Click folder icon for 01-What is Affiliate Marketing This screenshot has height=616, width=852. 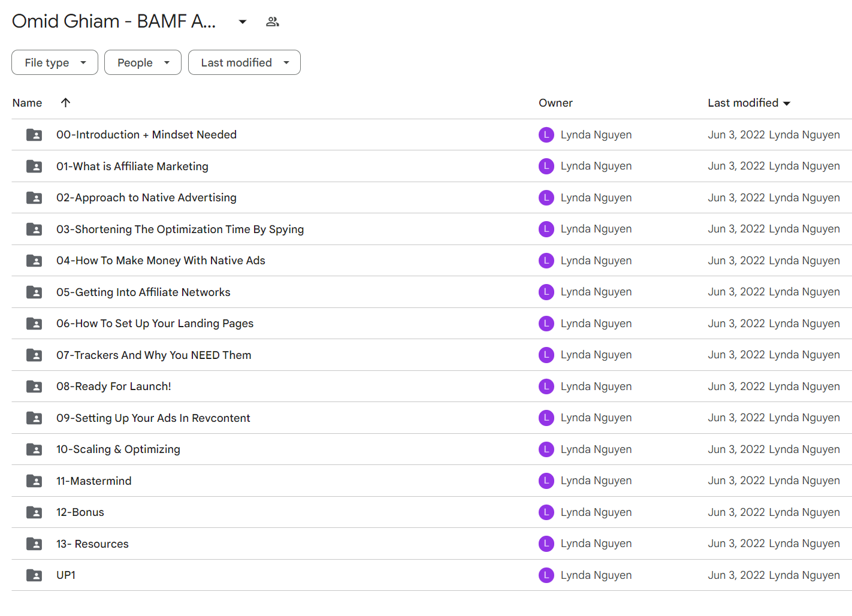[34, 167]
